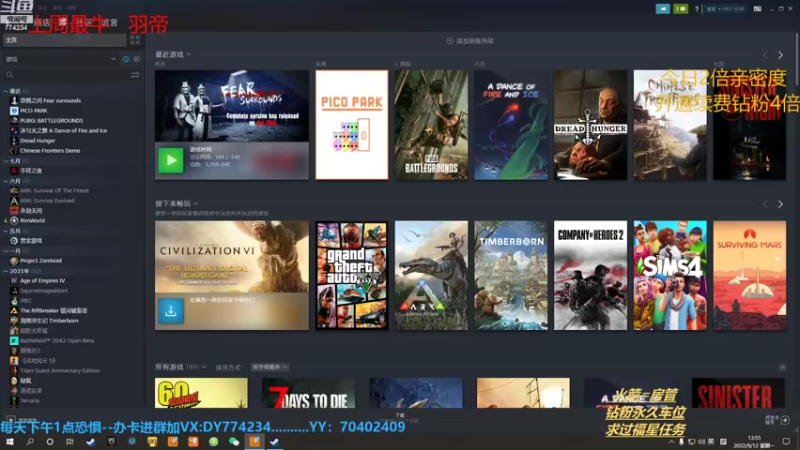This screenshot has width=800, height=450.
Task: Click the WeChat icon on the taskbar
Action: click(x=234, y=442)
